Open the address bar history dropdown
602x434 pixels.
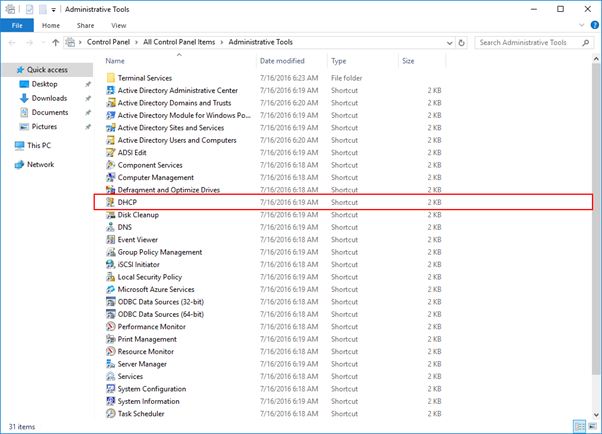pos(449,43)
